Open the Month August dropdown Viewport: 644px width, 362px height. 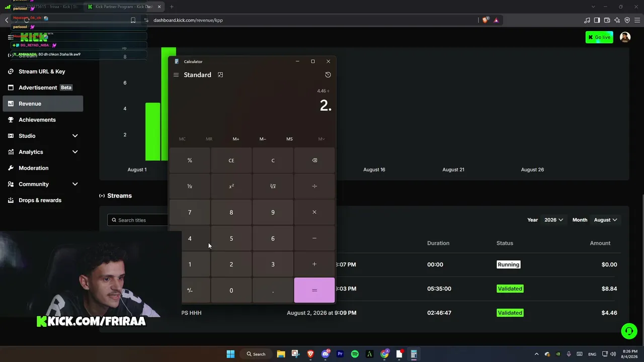point(606,220)
